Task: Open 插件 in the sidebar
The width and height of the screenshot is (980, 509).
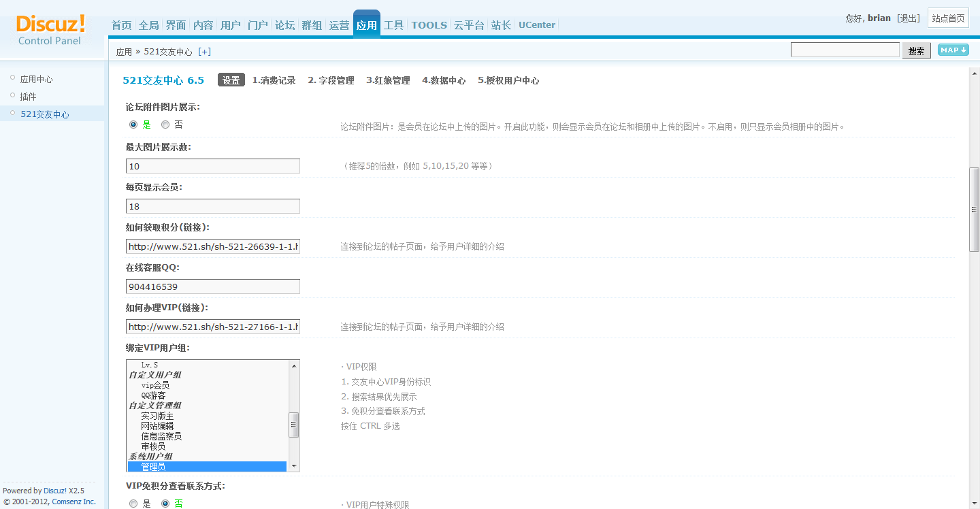Action: (28, 97)
